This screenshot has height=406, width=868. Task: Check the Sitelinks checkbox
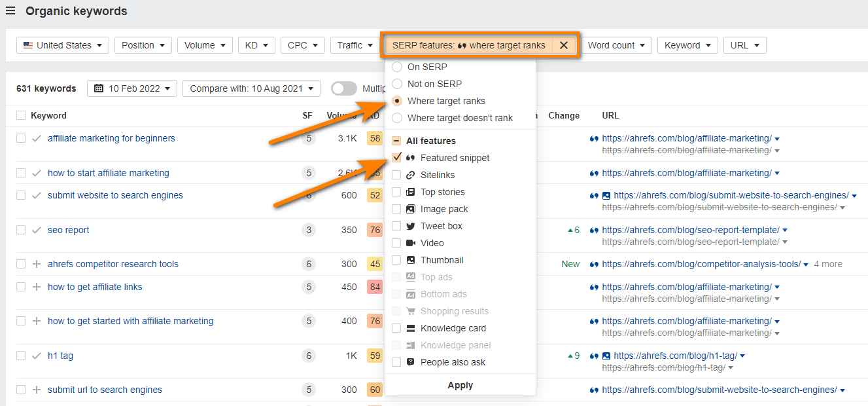396,174
